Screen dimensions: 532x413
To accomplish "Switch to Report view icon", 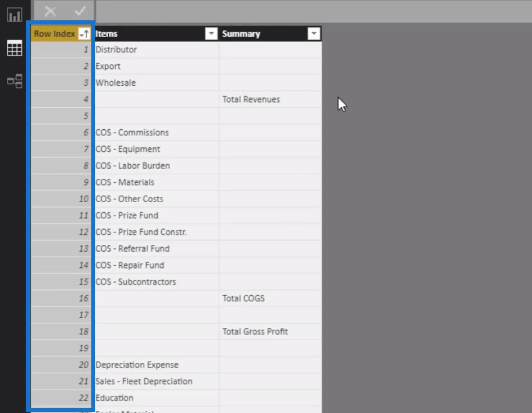I will (14, 15).
